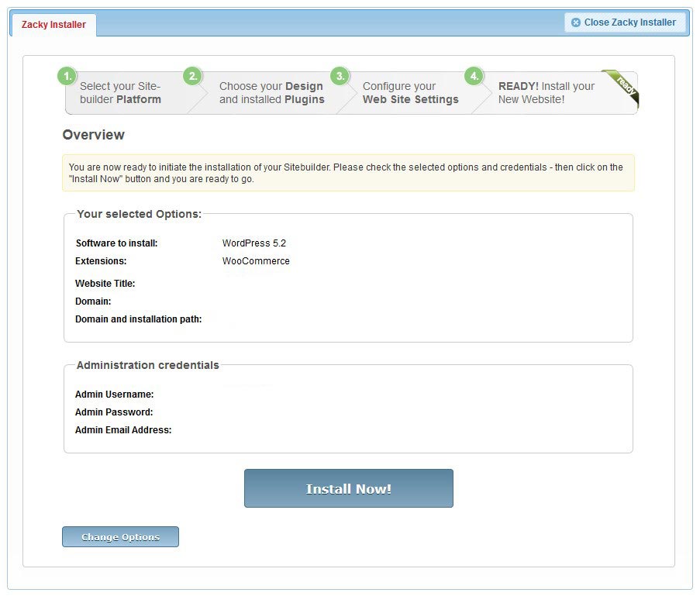Open Choose your Design and Plugins step
The width and height of the screenshot is (700, 603).
click(271, 93)
